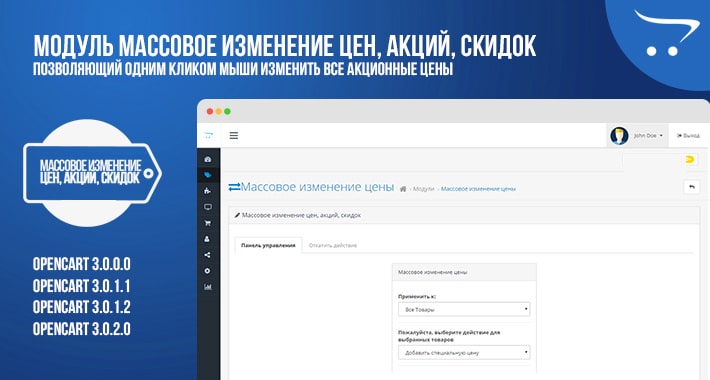This screenshot has width=710, height=380.
Task: Open the Dashboard sidebar icon
Action: pyautogui.click(x=208, y=159)
